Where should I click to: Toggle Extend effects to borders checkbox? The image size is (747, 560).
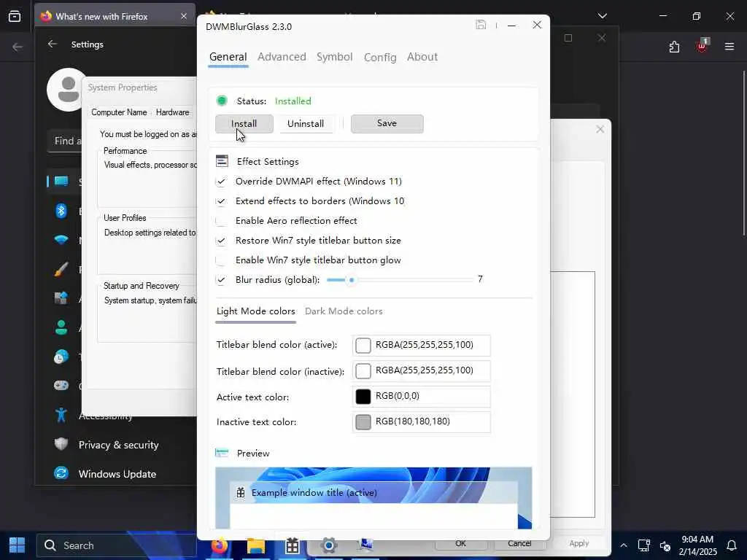(x=221, y=201)
